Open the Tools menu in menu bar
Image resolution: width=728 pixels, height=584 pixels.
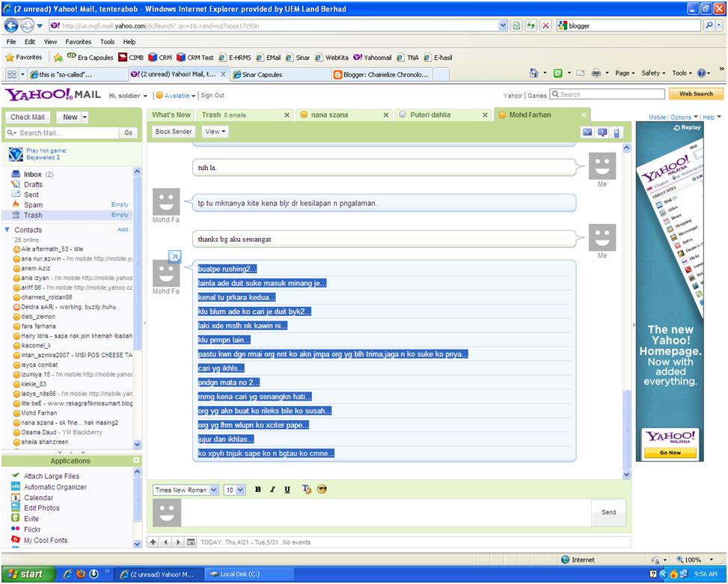tap(107, 42)
